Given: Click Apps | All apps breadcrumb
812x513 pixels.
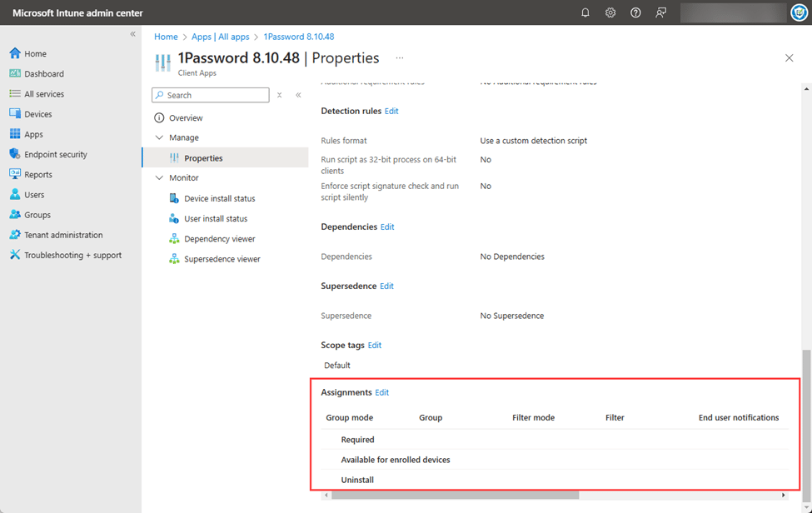Looking at the screenshot, I should pyautogui.click(x=220, y=37).
